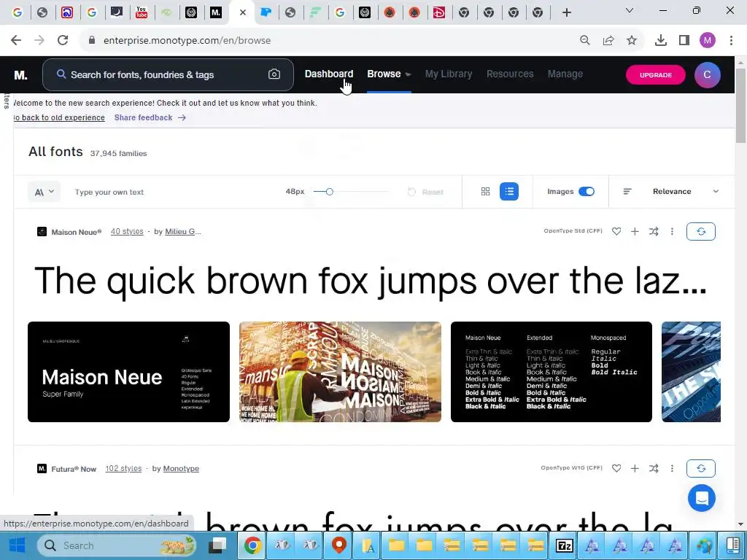Focus the font search box
Screen dimensions: 747x560
[168, 75]
